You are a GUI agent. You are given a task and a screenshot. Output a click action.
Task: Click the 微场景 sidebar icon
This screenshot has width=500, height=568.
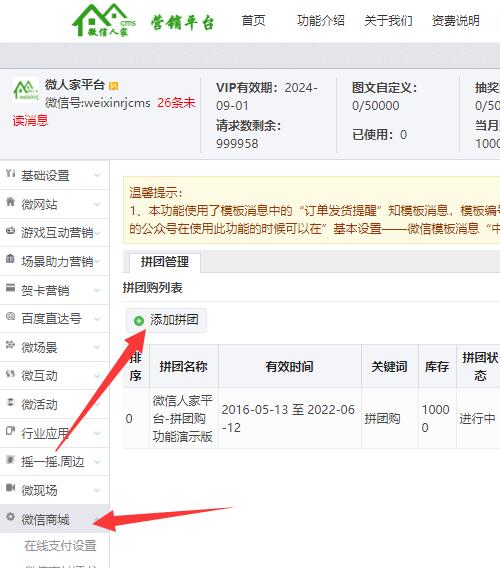pos(10,345)
